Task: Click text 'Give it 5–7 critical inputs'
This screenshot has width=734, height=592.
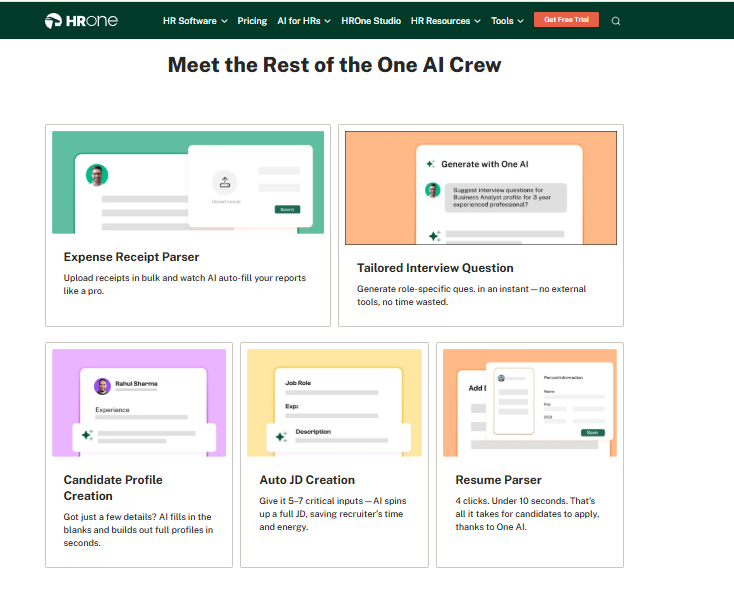Action: point(311,501)
